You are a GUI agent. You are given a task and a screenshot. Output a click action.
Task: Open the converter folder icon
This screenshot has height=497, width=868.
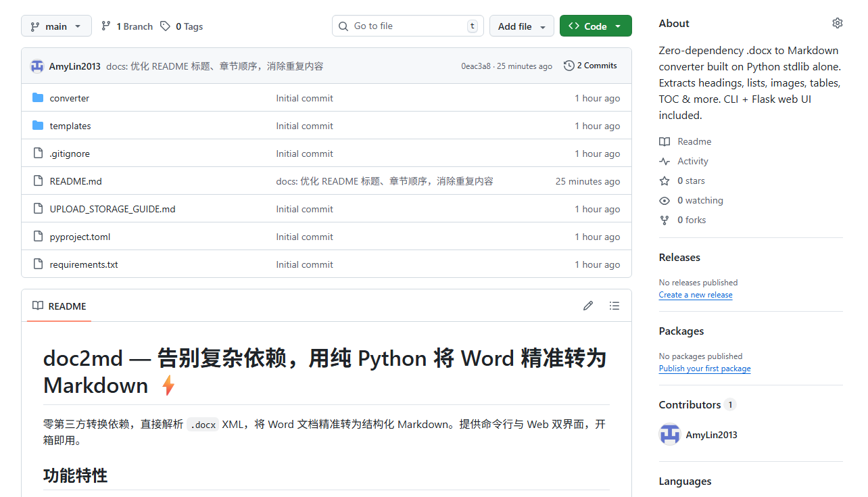coord(38,97)
